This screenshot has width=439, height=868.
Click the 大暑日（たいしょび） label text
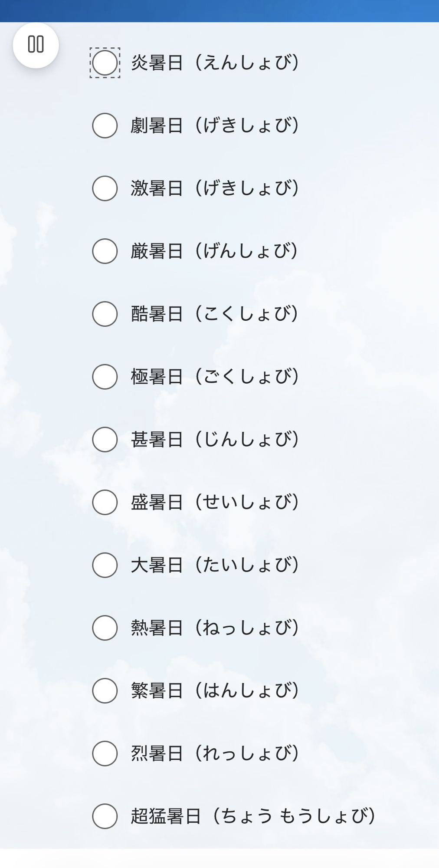coord(215,565)
